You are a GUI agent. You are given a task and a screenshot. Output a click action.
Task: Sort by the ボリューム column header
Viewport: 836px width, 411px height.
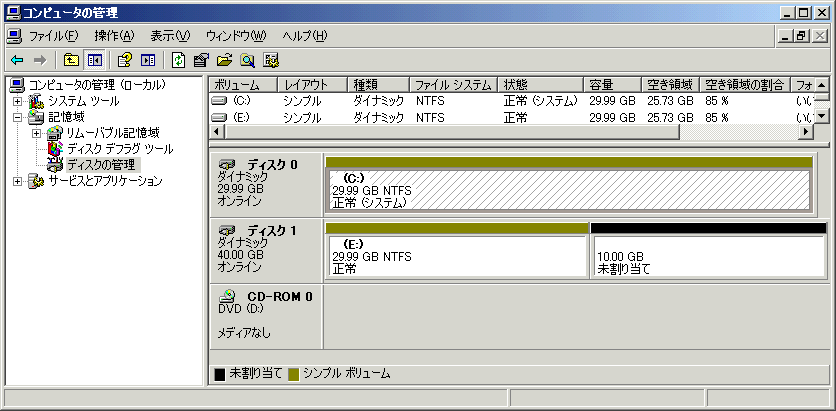click(x=243, y=85)
